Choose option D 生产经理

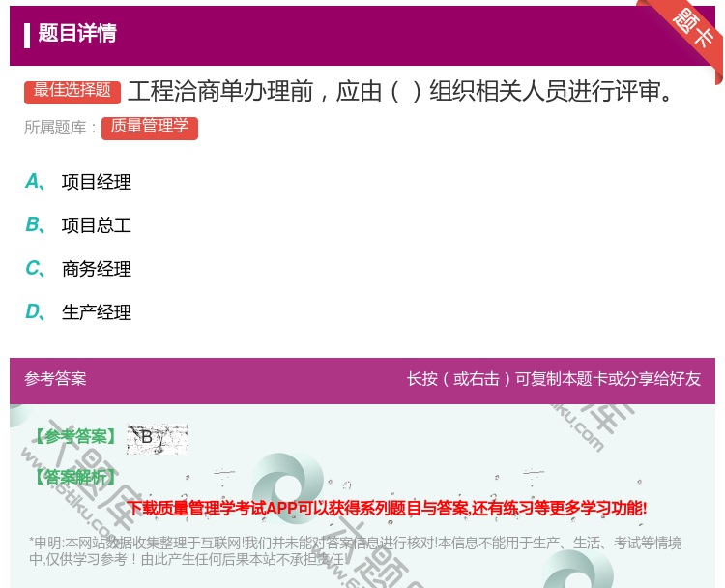coord(78,311)
